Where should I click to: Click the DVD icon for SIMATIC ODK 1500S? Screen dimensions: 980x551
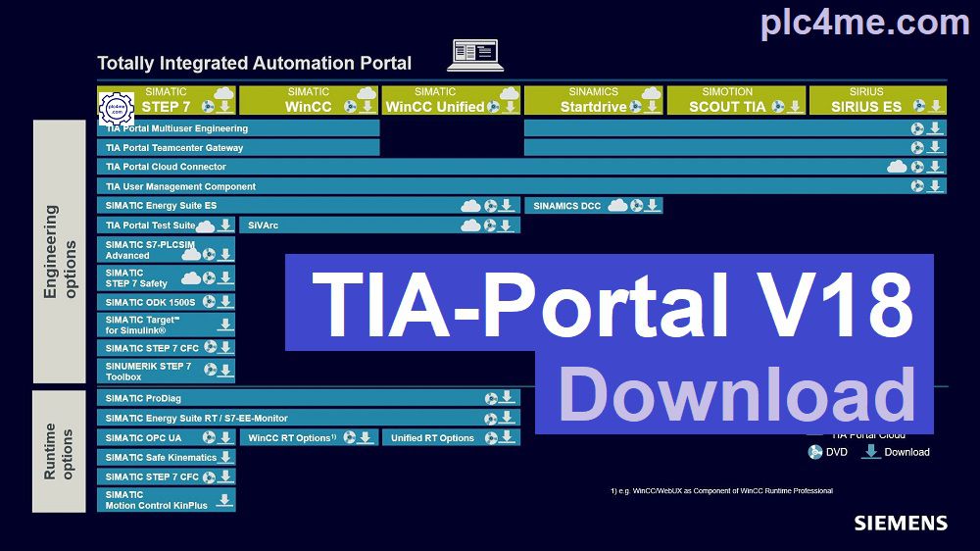(209, 303)
